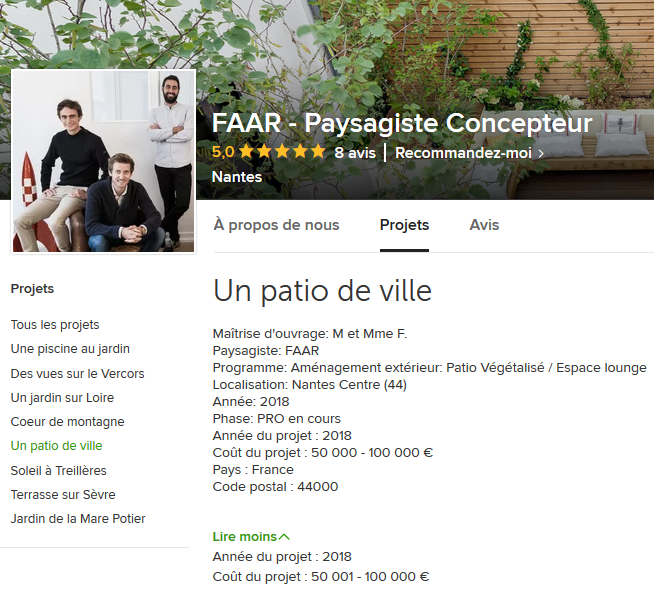This screenshot has height=593, width=654.
Task: Open the Jardin de la Mare Potier project
Action: [x=78, y=519]
